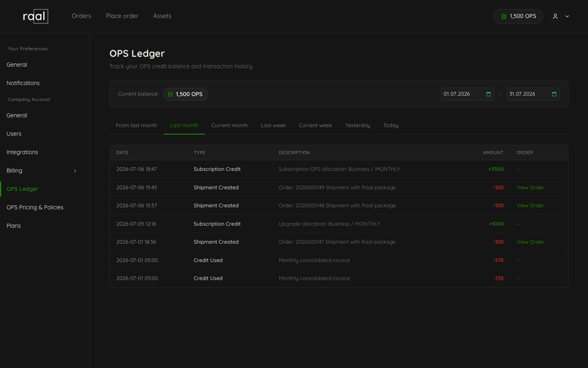Viewport: 588px width, 368px height.
Task: Click the DATE column header
Action: pos(122,153)
